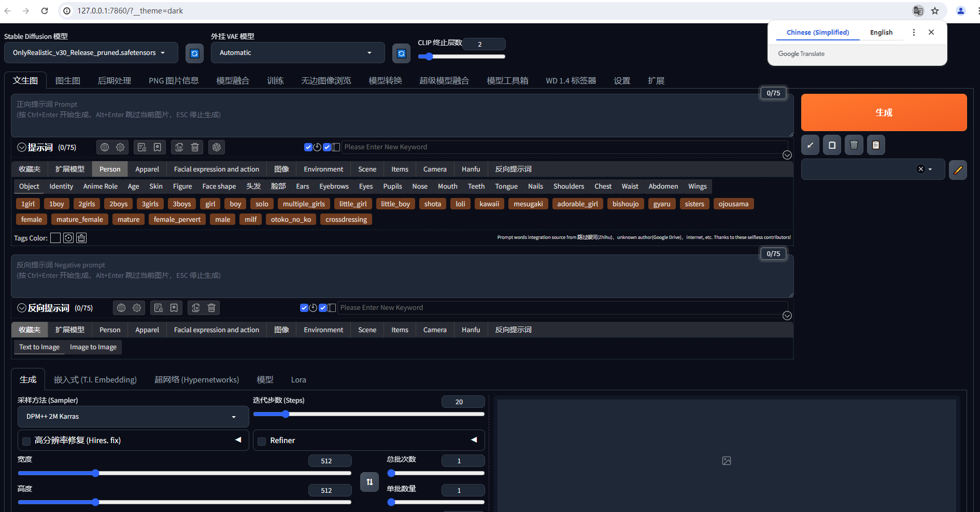
Task: Click the circled chevron at right of the positive keyword field
Action: coord(787,155)
